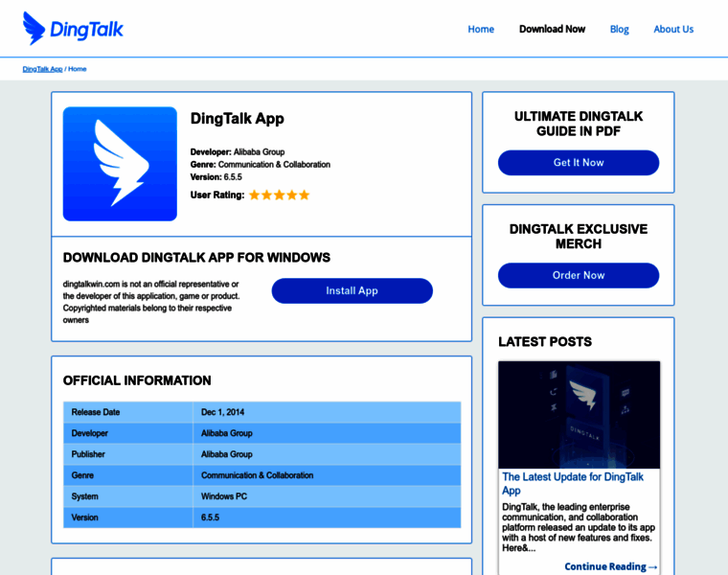Click the 'Dec 1, 2014' release date cell
Image resolution: width=728 pixels, height=575 pixels.
[327, 412]
